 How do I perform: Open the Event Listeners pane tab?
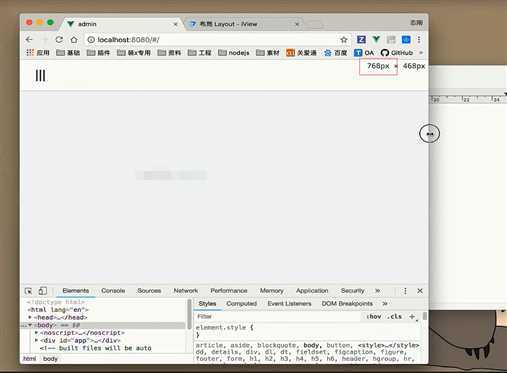289,304
